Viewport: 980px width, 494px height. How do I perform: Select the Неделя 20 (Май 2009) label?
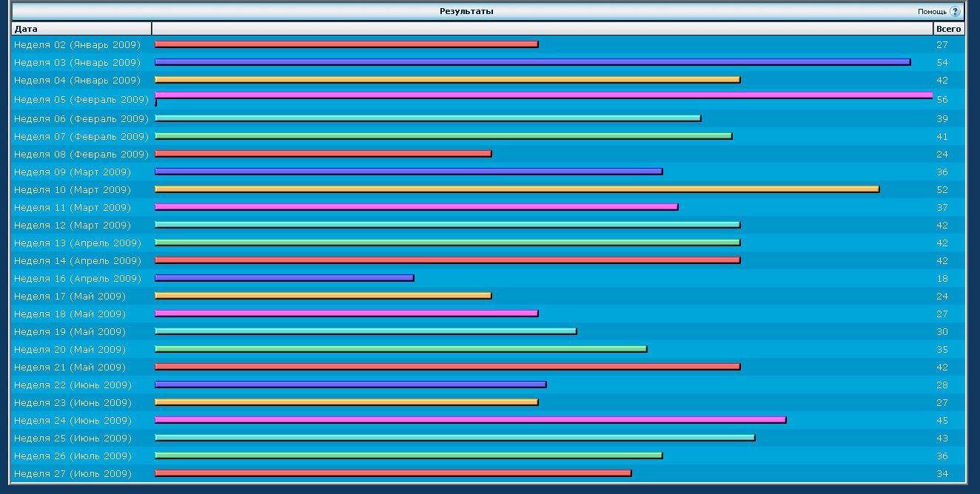70,350
